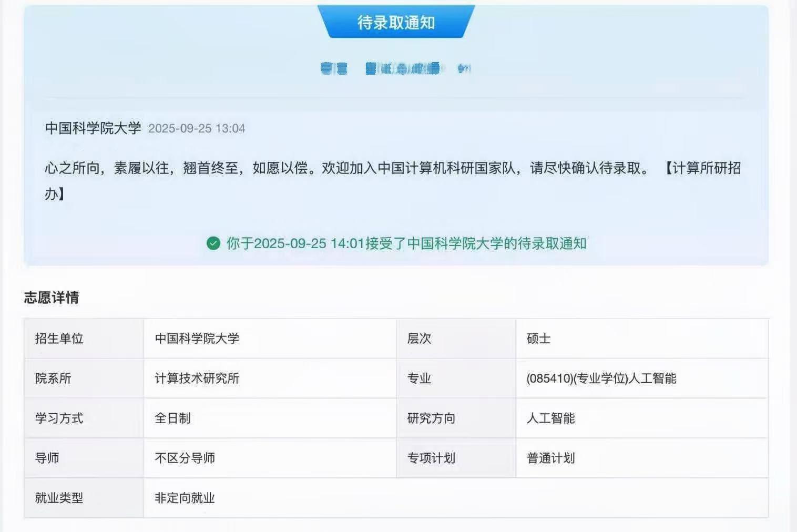Click the green text 你于2025-09-25 14:01接受了…待录取通知

[x=406, y=243]
